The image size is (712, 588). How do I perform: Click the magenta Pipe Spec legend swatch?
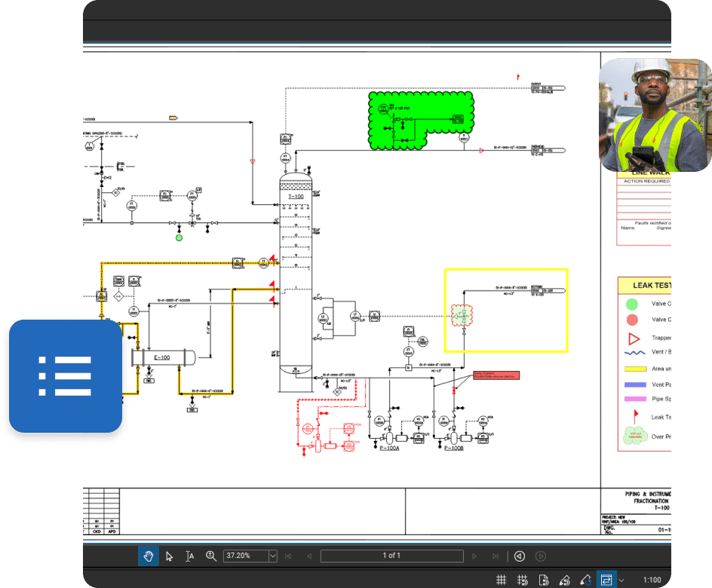[635, 399]
